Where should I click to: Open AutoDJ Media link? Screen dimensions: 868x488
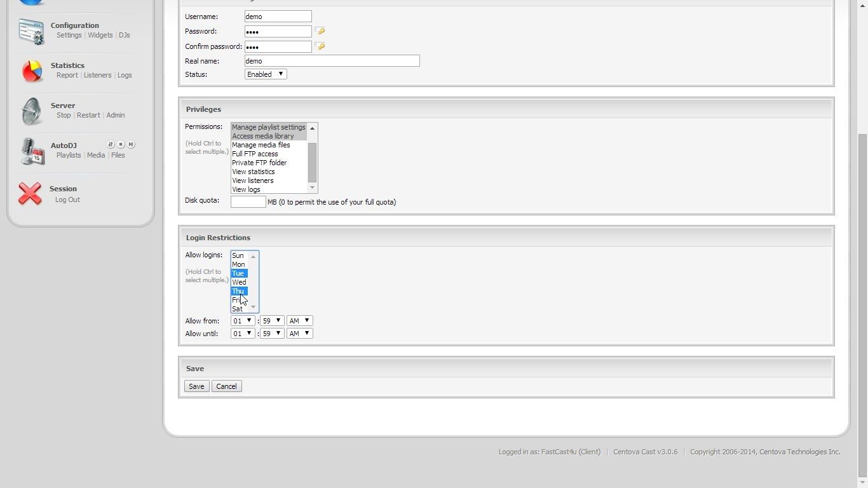tap(96, 155)
